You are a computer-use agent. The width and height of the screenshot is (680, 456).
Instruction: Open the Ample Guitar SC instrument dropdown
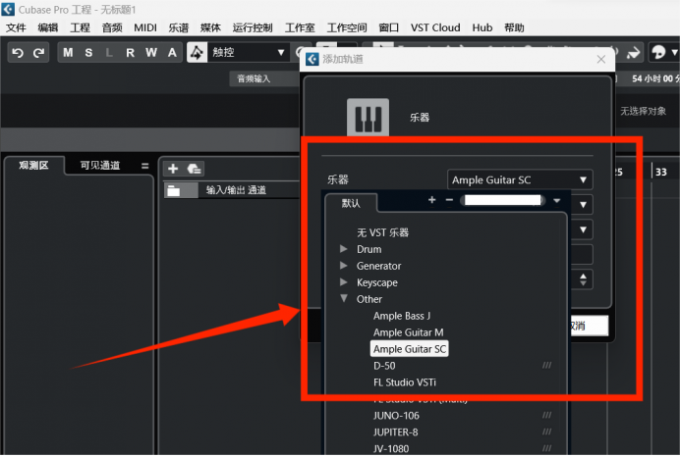520,180
